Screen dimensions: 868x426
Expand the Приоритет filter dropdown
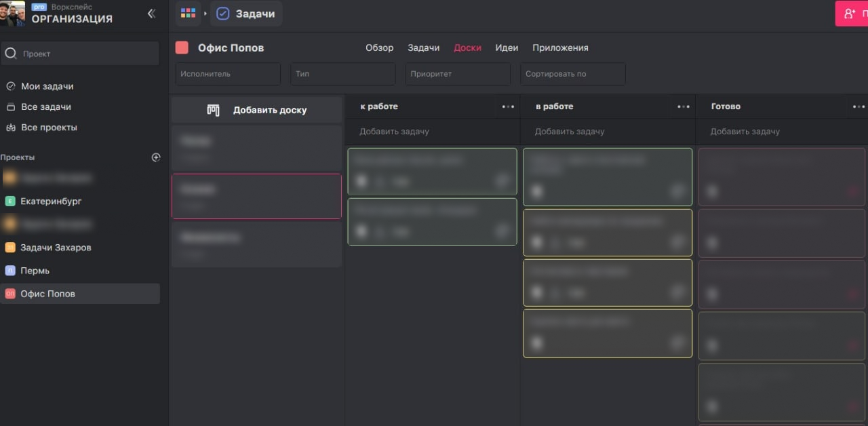[458, 74]
